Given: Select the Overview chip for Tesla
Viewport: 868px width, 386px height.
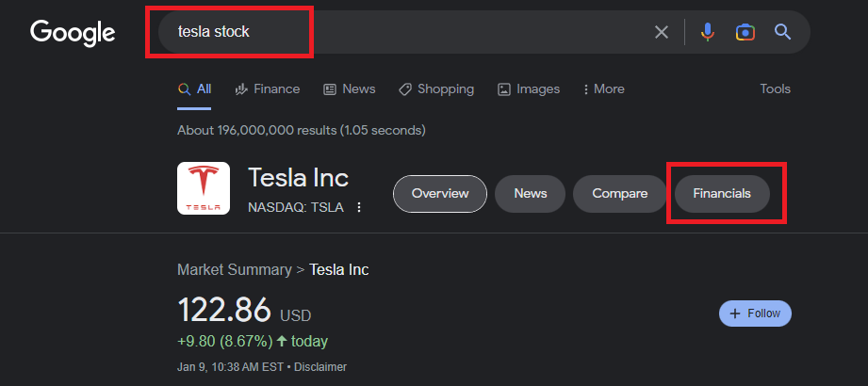Looking at the screenshot, I should (440, 194).
